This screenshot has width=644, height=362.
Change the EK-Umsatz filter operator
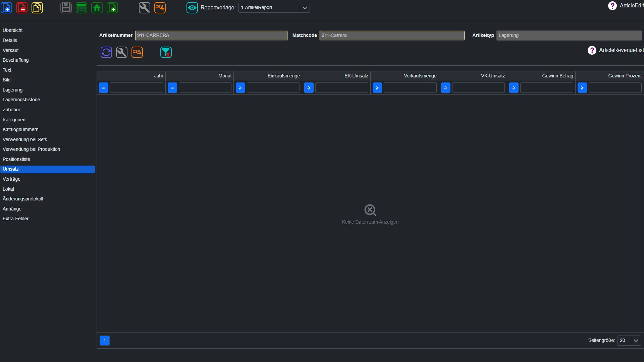pyautogui.click(x=309, y=88)
